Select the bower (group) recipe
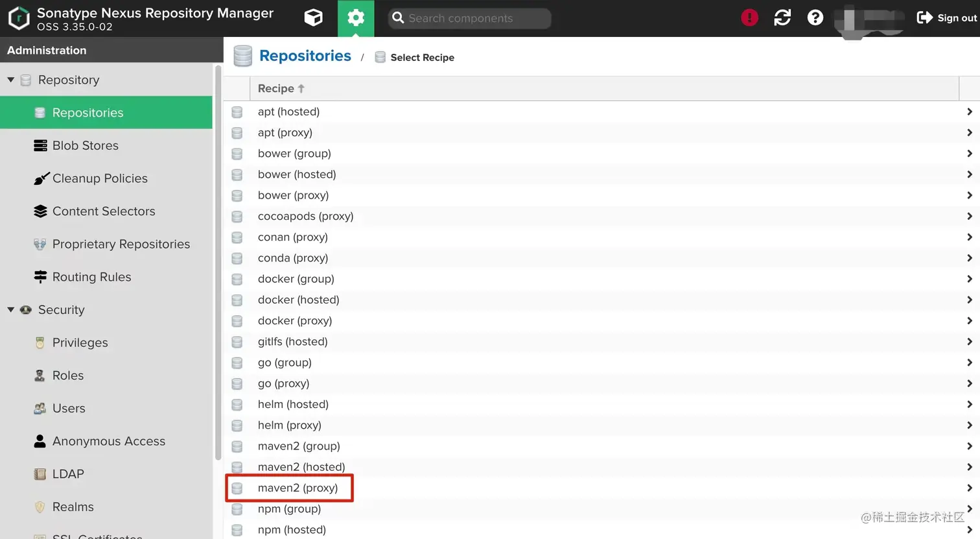The height and width of the screenshot is (539, 980). [601, 153]
